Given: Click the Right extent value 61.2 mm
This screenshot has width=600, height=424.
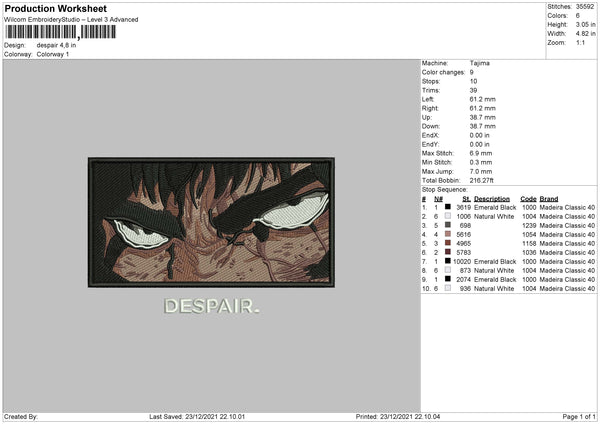Looking at the screenshot, I should coord(483,109).
